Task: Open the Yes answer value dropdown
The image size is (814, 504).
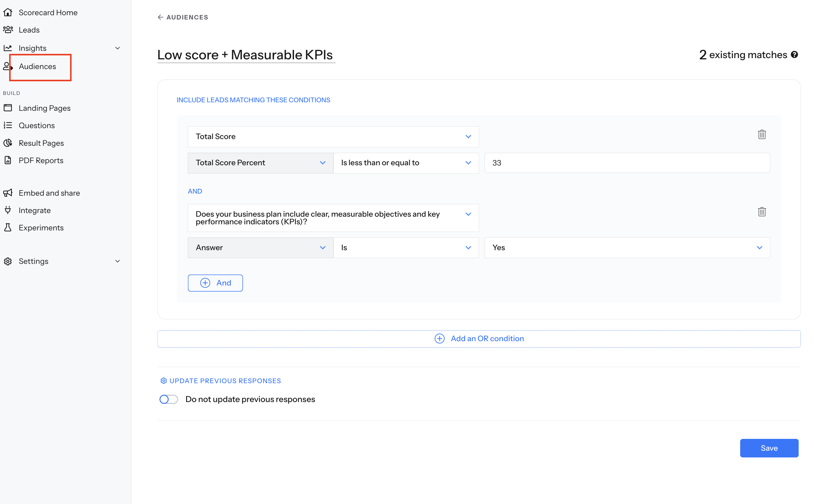Action: click(x=627, y=247)
